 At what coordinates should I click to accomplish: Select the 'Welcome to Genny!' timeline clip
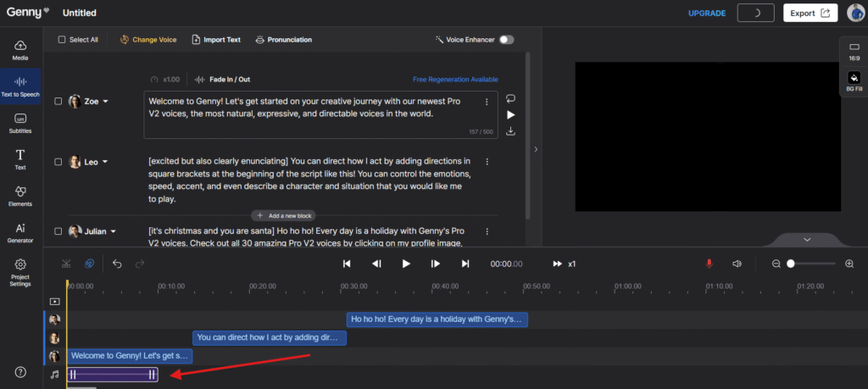pos(130,356)
